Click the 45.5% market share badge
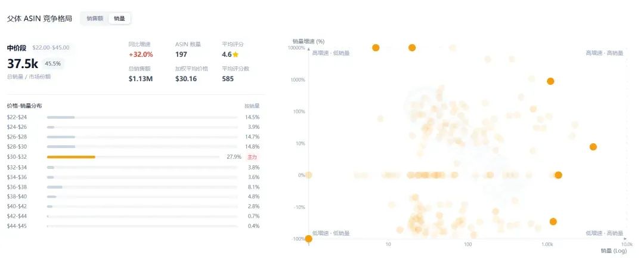This screenshot has height=265, width=644. click(x=53, y=64)
